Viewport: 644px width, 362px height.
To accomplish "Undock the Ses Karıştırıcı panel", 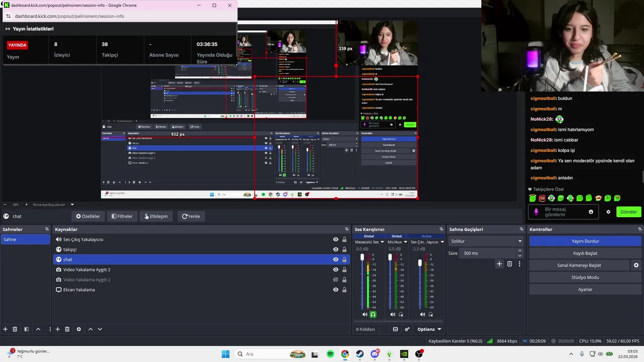I will point(441,229).
